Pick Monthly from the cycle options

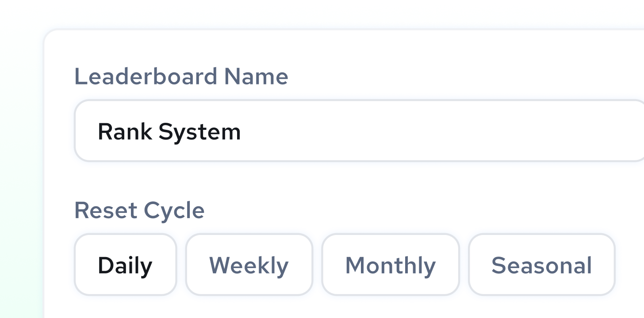(391, 264)
